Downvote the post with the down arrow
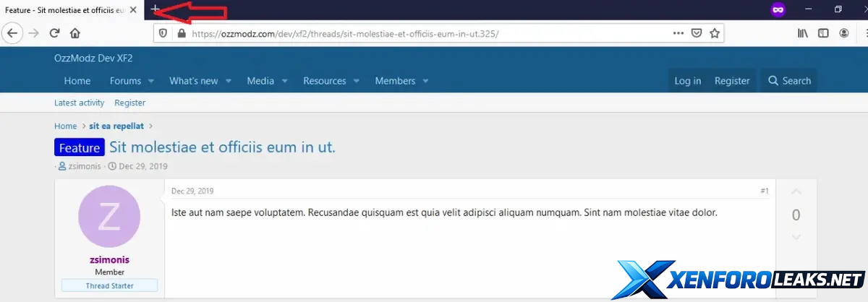 [796, 237]
